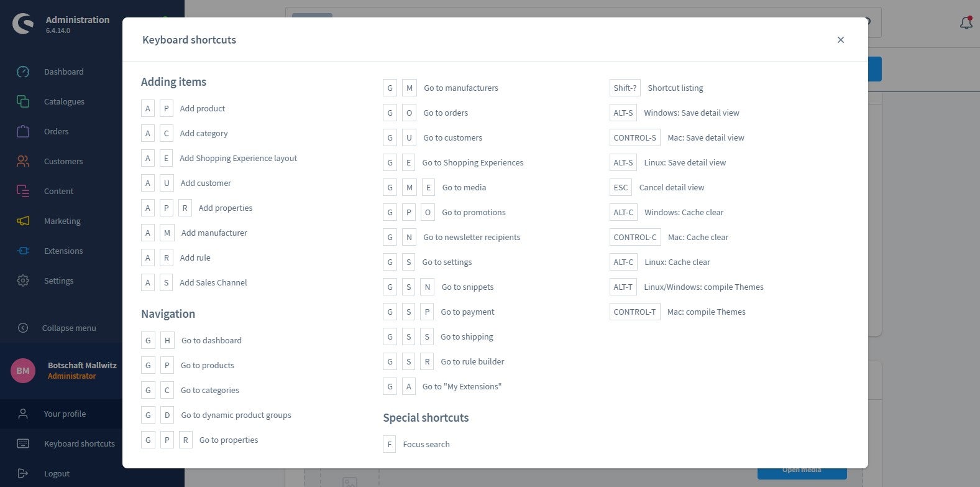Image resolution: width=980 pixels, height=487 pixels.
Task: Open Dashboard menu item
Action: tap(63, 72)
